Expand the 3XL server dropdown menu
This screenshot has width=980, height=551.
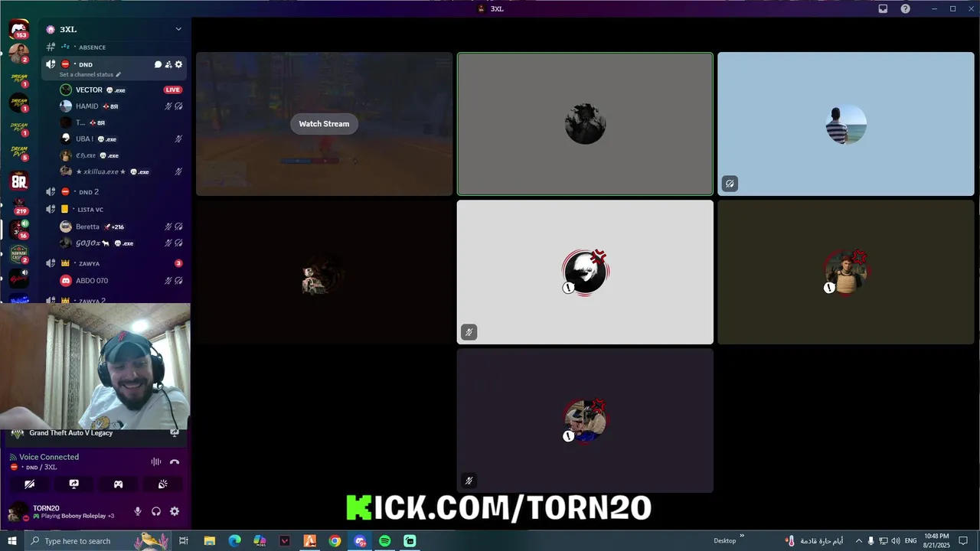pos(178,29)
